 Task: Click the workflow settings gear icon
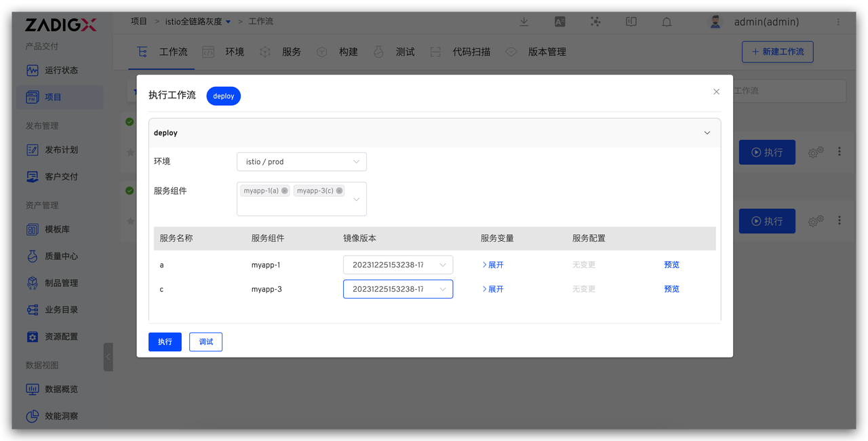[x=816, y=151]
